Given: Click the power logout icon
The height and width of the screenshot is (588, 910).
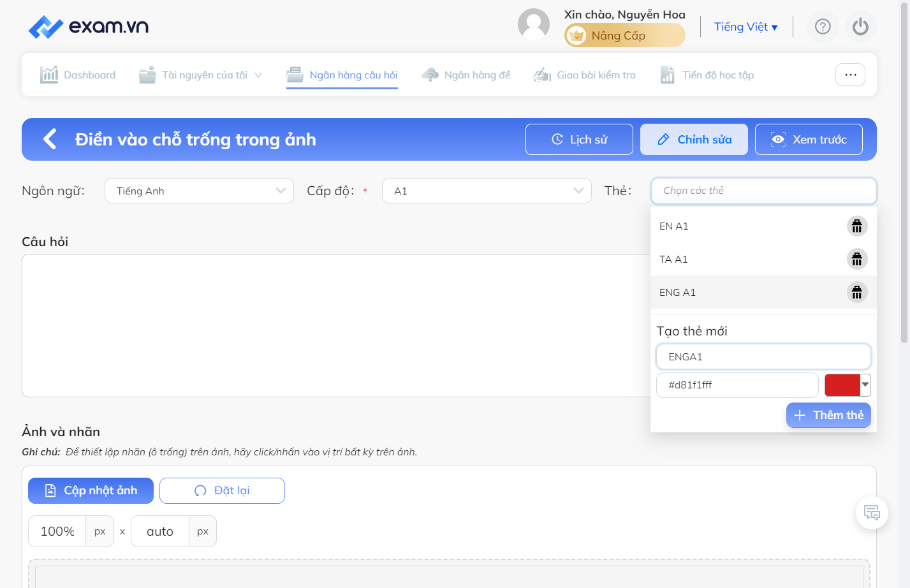Looking at the screenshot, I should [860, 27].
